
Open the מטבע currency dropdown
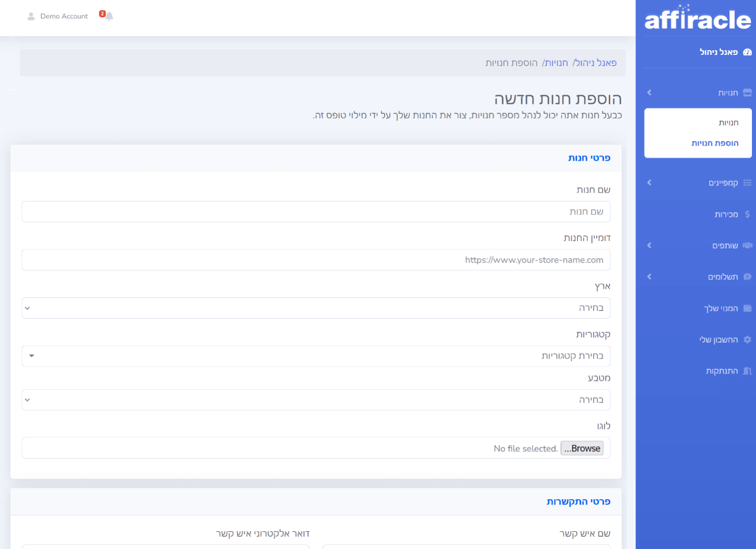click(316, 400)
